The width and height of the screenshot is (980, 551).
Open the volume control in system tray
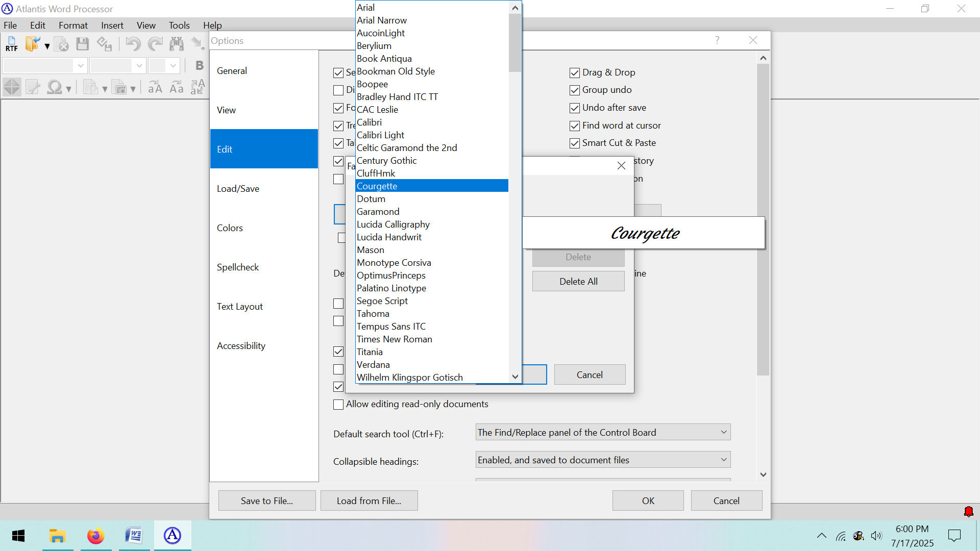876,536
